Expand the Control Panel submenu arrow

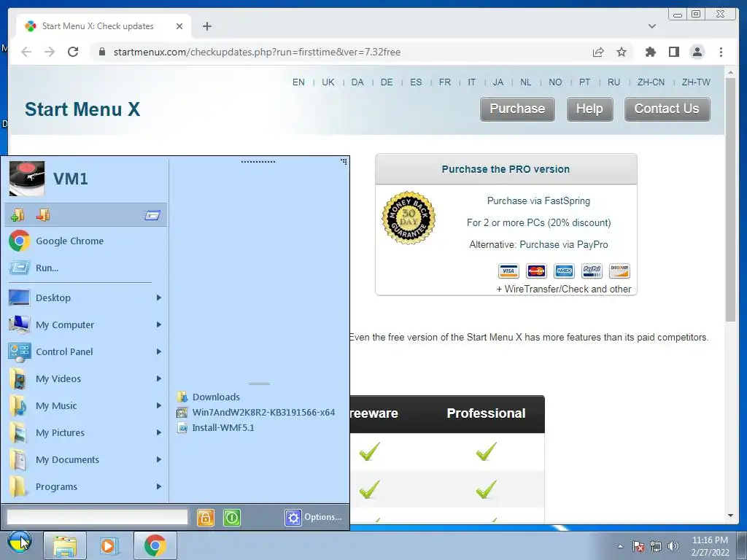pos(158,351)
